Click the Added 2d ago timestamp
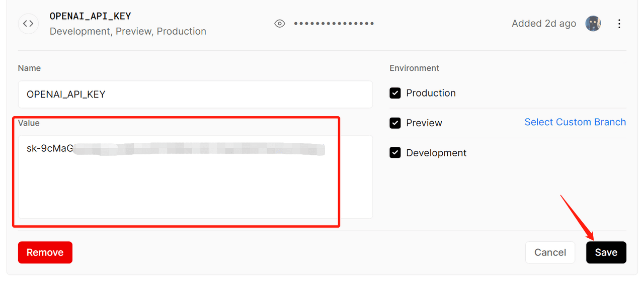This screenshot has height=282, width=644. click(543, 24)
